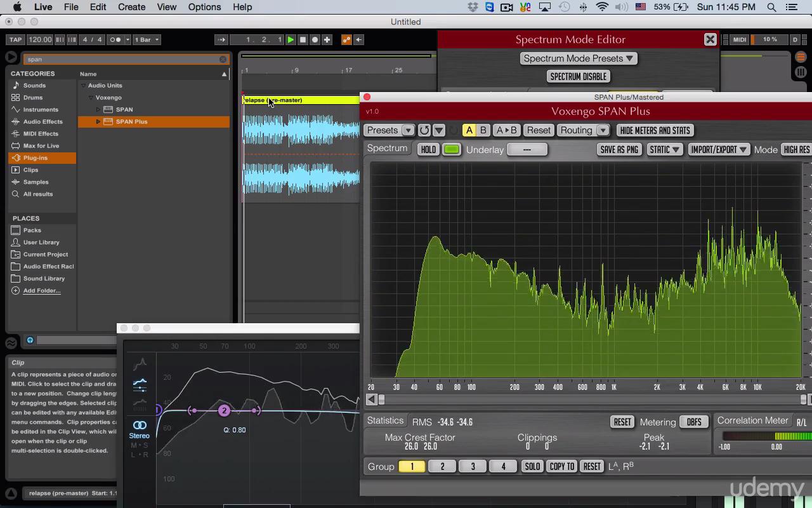
Task: Click the Stop button in transport
Action: tap(303, 39)
